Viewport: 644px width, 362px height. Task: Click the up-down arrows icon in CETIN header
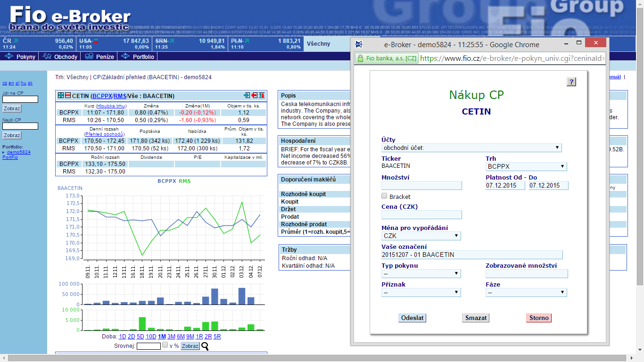click(262, 96)
